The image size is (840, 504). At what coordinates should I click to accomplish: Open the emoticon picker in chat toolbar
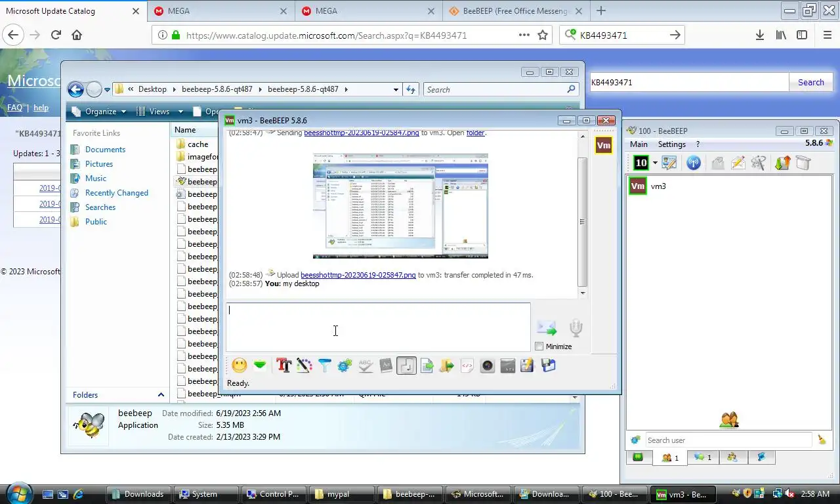click(x=240, y=366)
